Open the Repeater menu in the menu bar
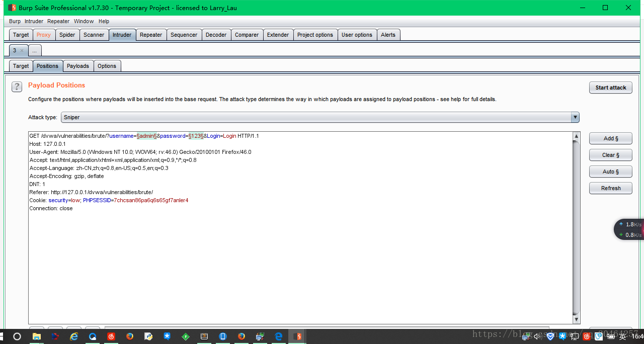Image resolution: width=644 pixels, height=344 pixels. (x=58, y=21)
